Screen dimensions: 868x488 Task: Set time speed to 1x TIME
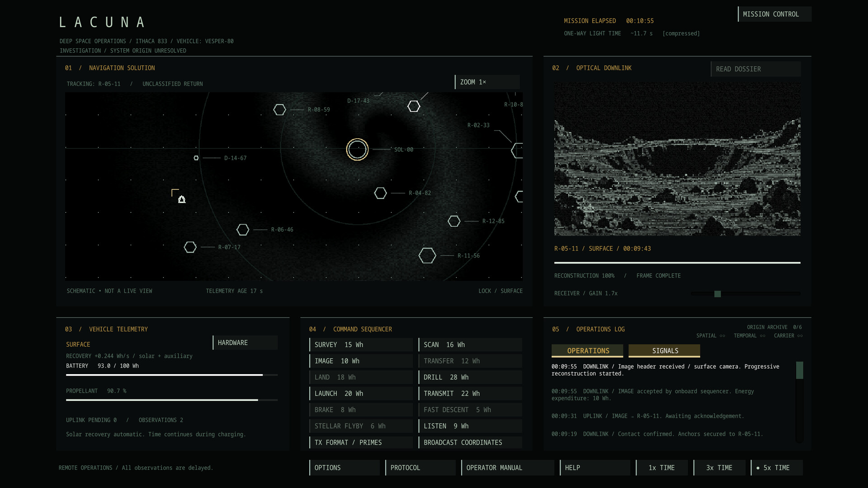tap(662, 468)
